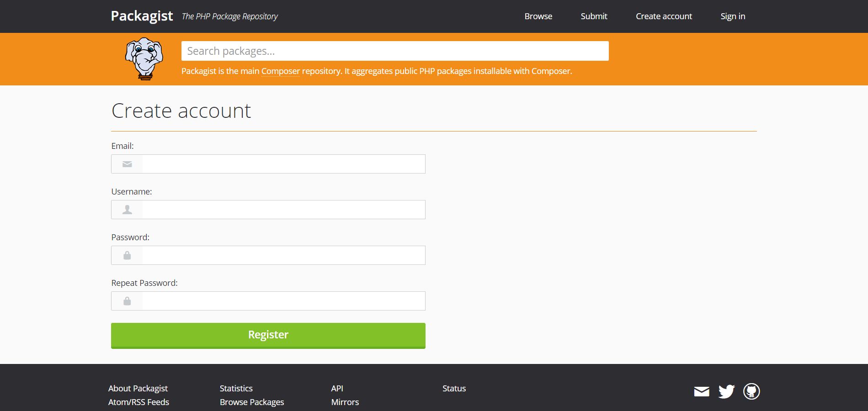
Task: Click the lock icon beside Repeat Password field
Action: tap(127, 301)
